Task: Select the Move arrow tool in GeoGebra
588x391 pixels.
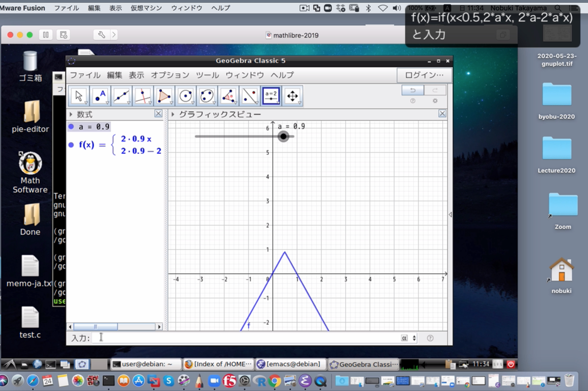Action: click(x=79, y=96)
